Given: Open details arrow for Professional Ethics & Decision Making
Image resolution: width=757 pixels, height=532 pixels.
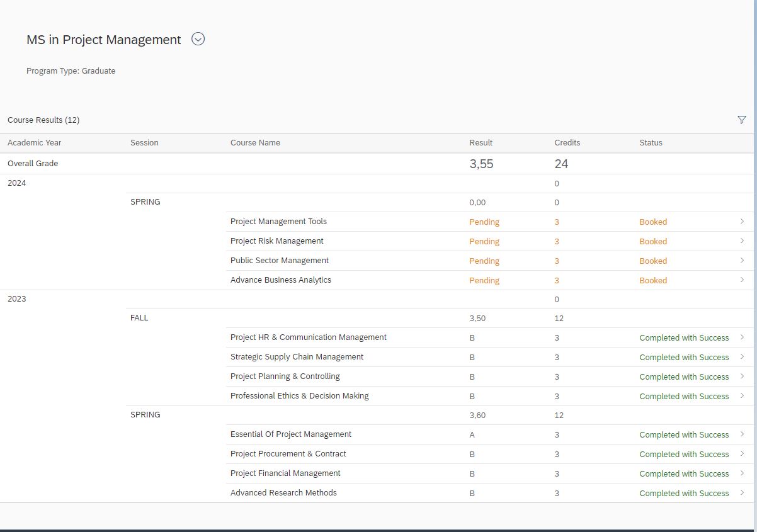Looking at the screenshot, I should (x=742, y=396).
